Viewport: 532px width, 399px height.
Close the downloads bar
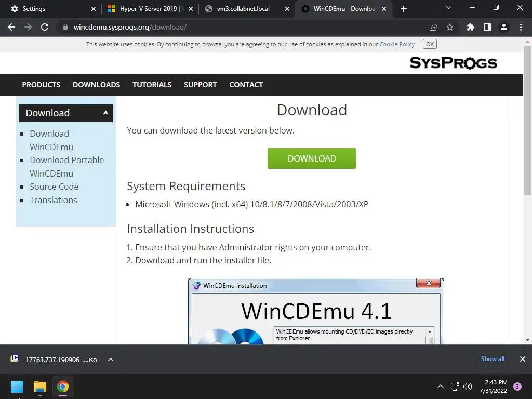523,359
